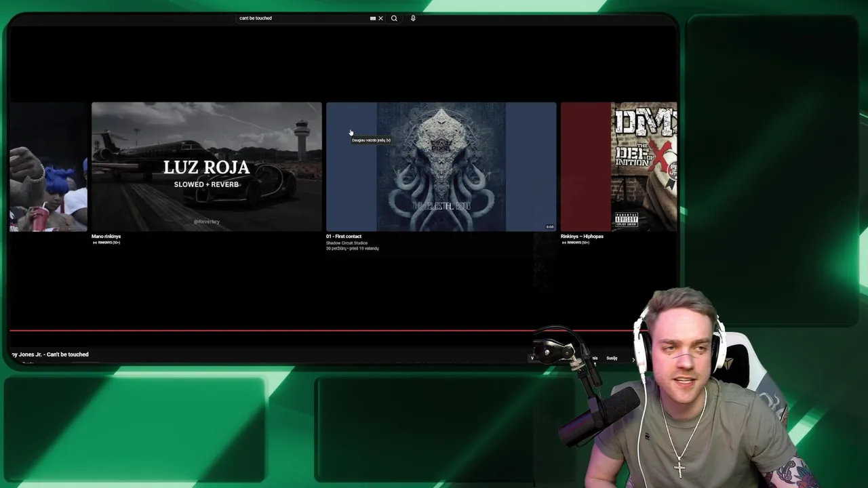Click the mix label under 'Rinkinys – Hiphopas'
Image resolution: width=868 pixels, height=488 pixels.
576,243
